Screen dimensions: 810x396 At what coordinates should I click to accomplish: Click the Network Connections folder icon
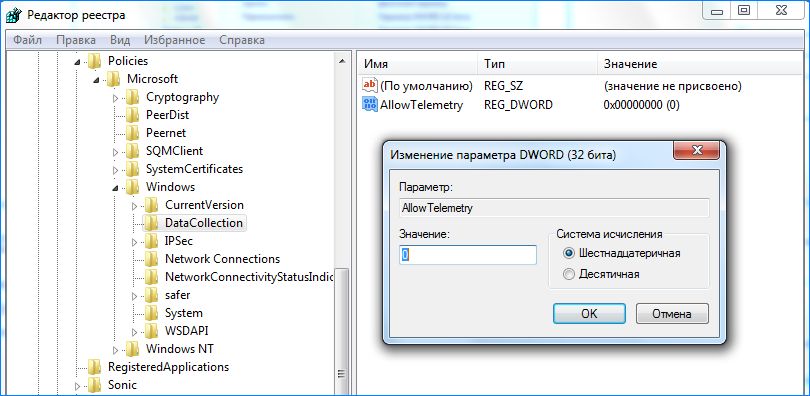point(151,259)
